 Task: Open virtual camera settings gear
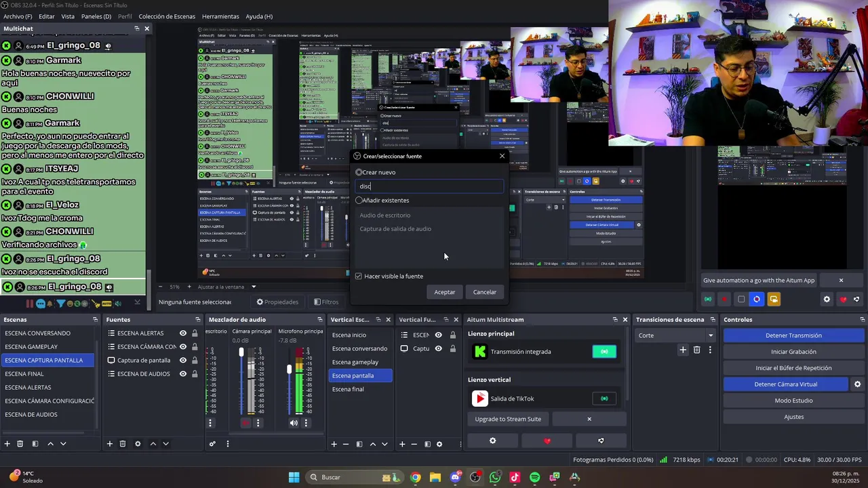(857, 384)
